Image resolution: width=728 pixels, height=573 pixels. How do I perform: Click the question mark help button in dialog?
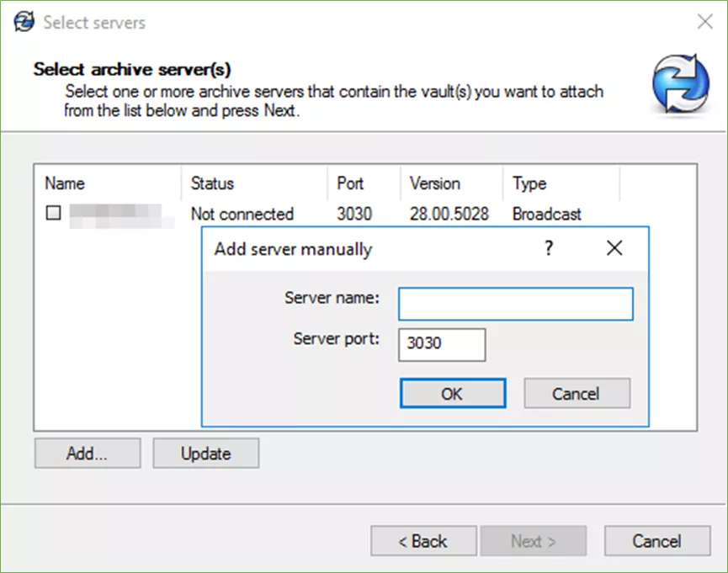[x=549, y=248]
